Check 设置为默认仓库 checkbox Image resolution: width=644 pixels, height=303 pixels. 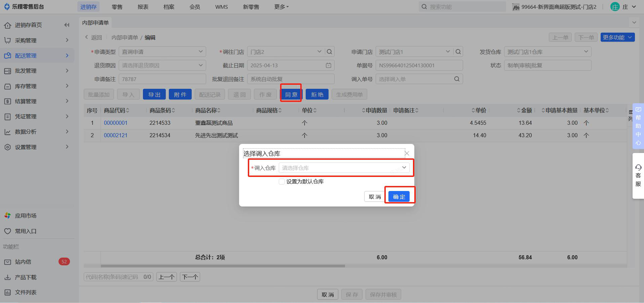point(282,182)
